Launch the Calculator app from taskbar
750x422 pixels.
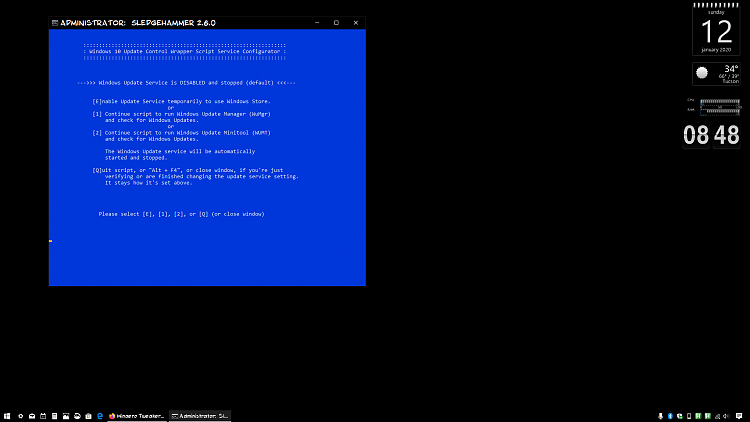point(55,416)
